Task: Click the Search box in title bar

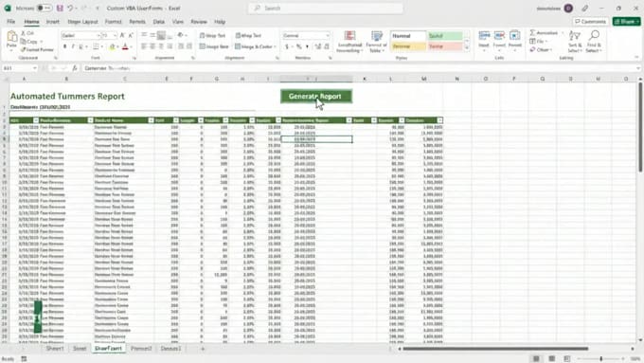Action: (325, 9)
